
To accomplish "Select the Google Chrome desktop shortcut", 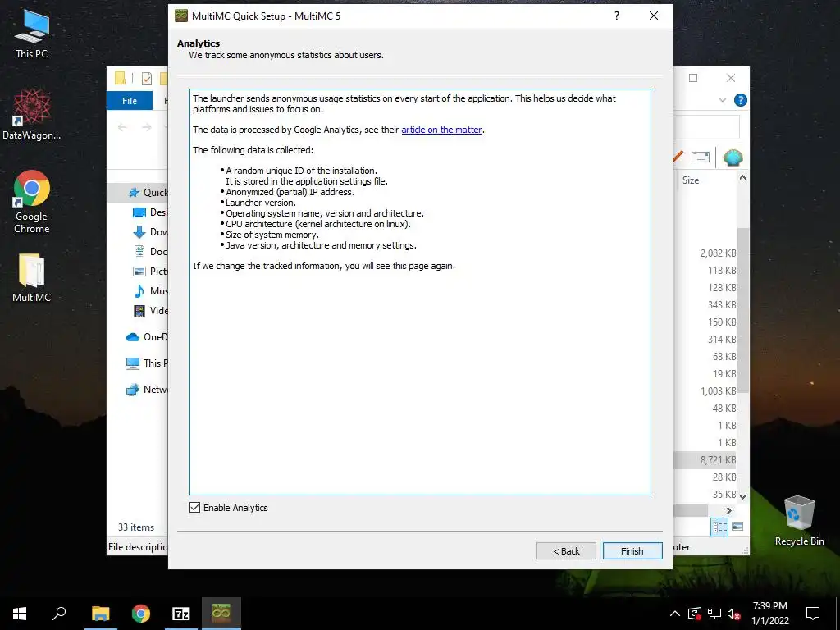I will [x=32, y=202].
